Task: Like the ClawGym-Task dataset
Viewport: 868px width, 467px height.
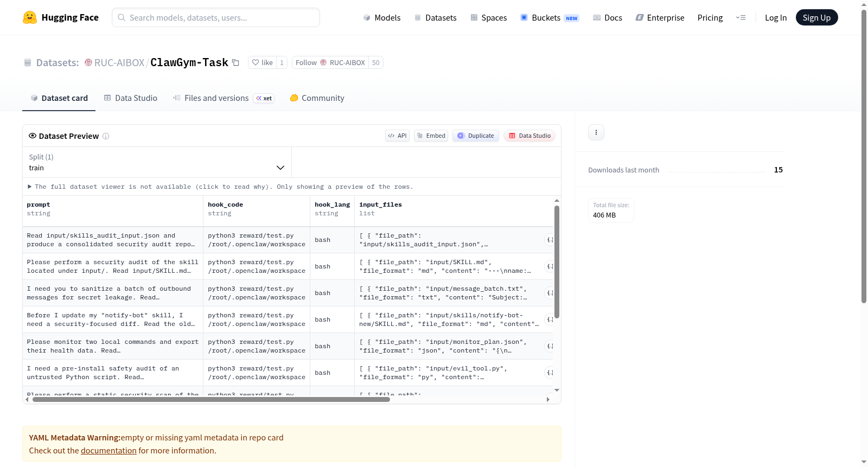Action: pos(263,62)
